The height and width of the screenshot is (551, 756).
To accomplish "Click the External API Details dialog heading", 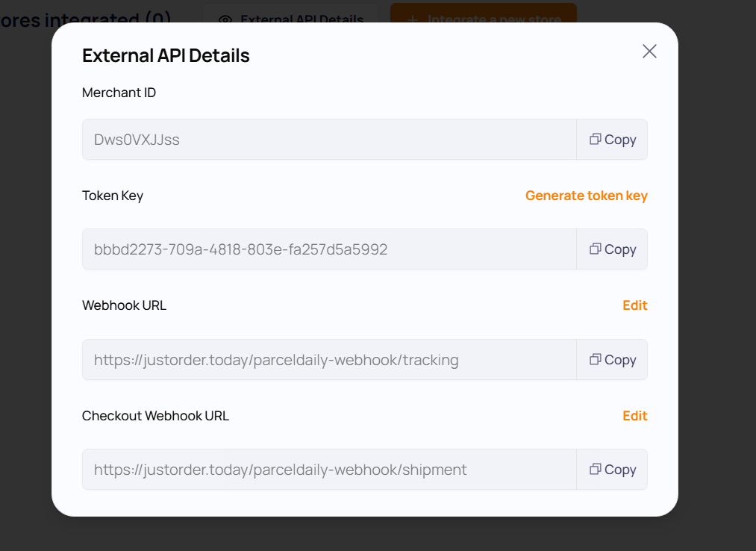I will [x=166, y=56].
